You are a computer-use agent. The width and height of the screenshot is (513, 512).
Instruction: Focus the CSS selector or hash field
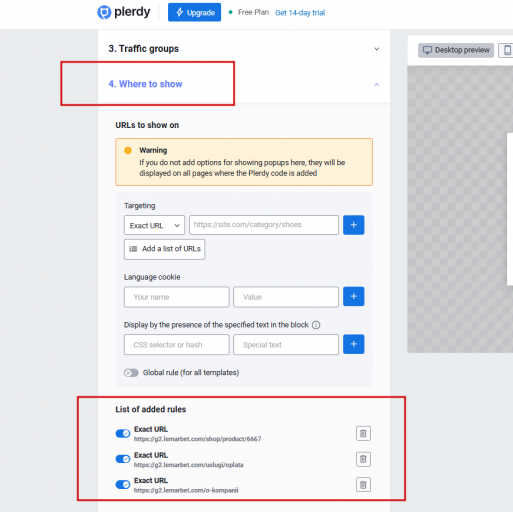click(177, 345)
